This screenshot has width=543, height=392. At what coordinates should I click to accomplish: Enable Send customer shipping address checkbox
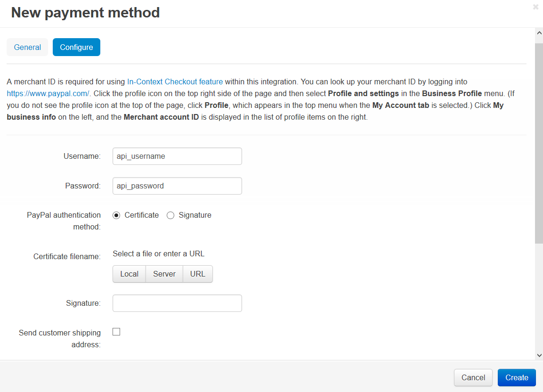[116, 332]
